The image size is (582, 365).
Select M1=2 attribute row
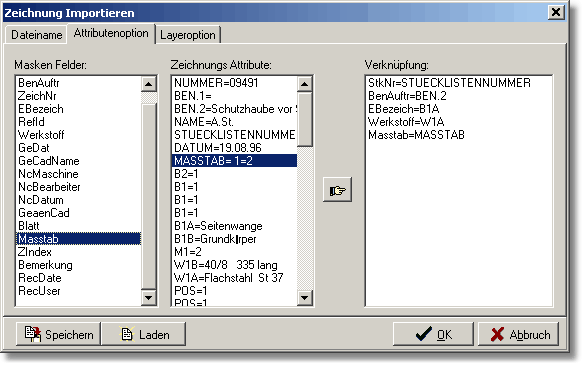(235, 252)
